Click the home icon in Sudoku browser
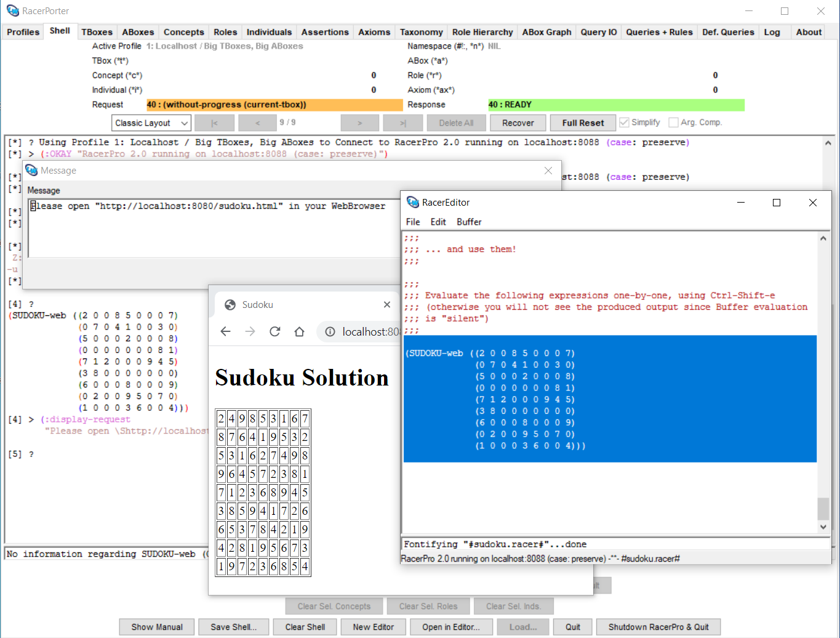 [x=300, y=332]
